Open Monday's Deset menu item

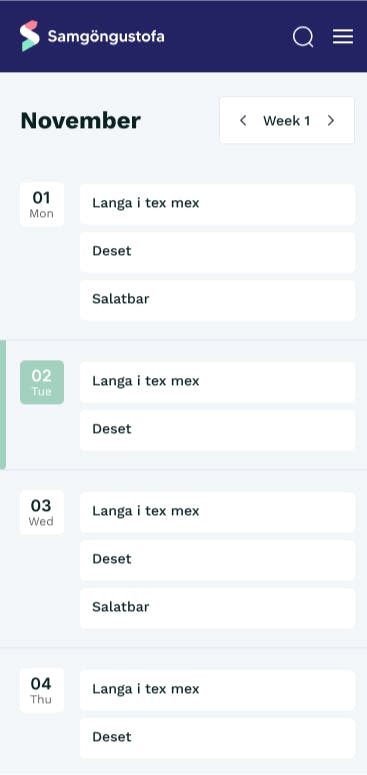tap(217, 252)
